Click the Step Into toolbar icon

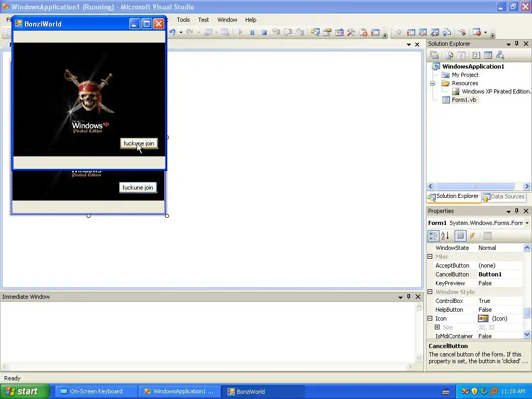pyautogui.click(x=276, y=32)
